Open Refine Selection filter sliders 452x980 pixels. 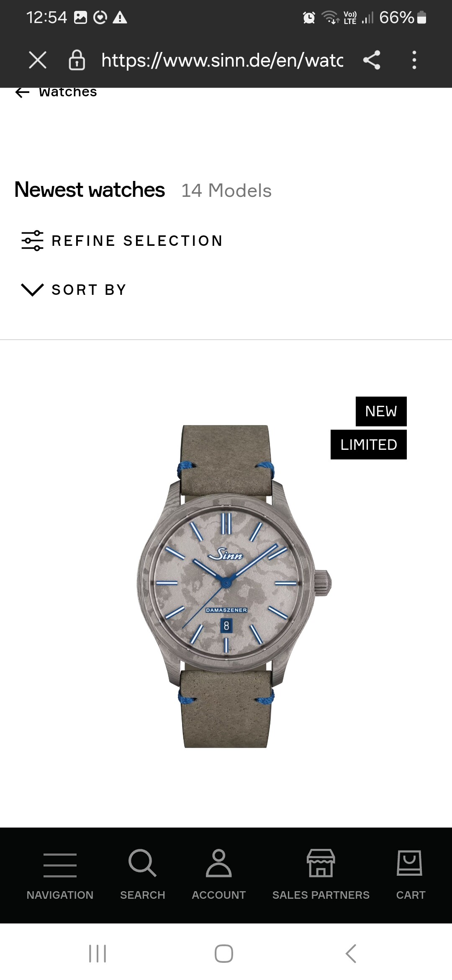[x=122, y=241]
